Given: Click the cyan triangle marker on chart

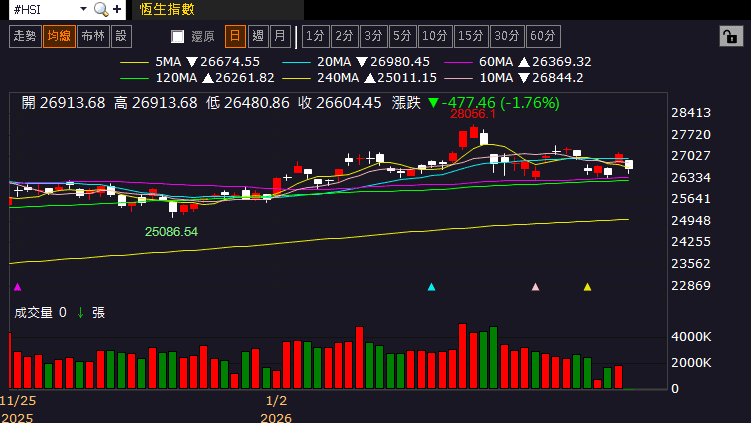Looking at the screenshot, I should [431, 287].
